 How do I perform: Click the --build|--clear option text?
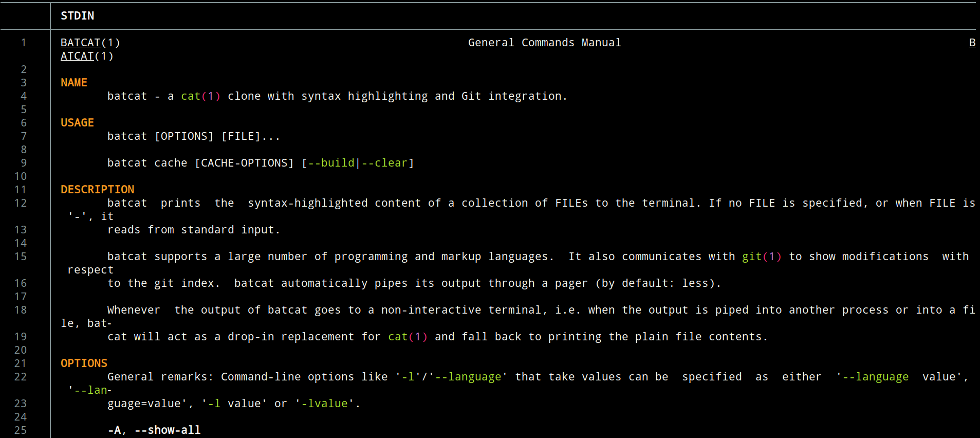pos(358,163)
